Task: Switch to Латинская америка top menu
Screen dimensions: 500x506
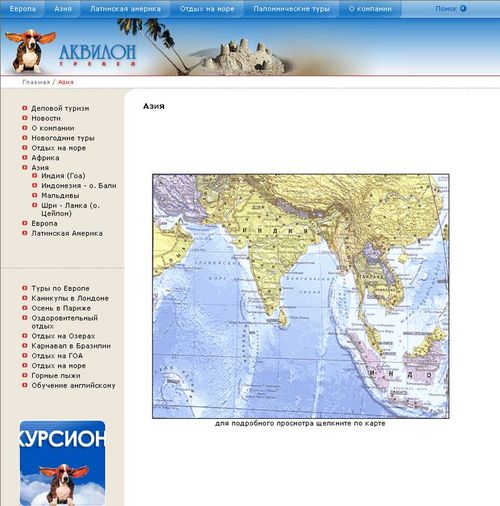Action: [x=125, y=9]
